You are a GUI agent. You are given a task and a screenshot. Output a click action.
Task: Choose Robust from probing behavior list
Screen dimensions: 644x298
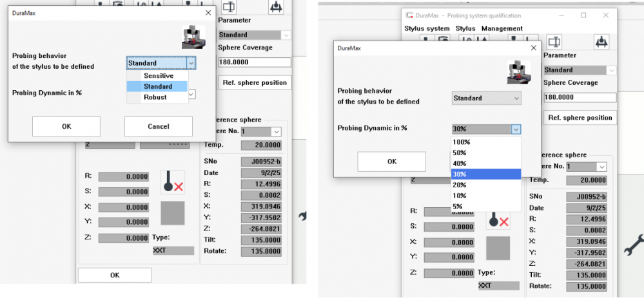155,97
